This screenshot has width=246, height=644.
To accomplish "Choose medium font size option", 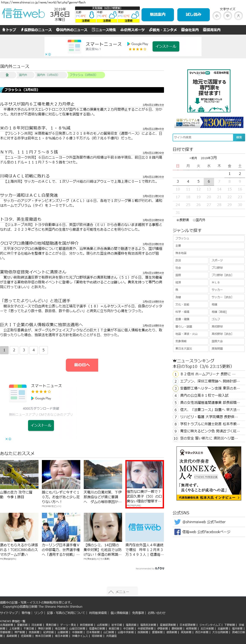I will click(x=227, y=16).
